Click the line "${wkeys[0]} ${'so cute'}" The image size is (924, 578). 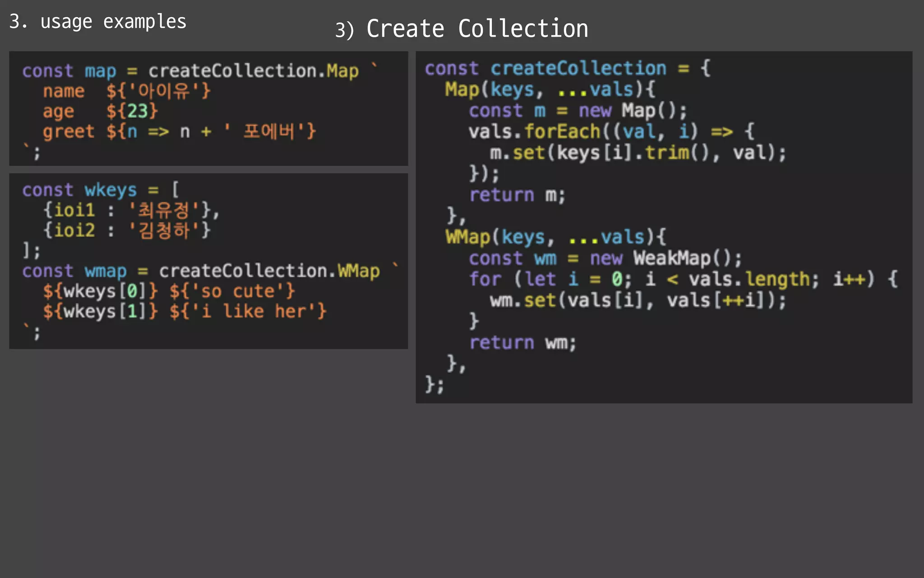[x=169, y=291]
